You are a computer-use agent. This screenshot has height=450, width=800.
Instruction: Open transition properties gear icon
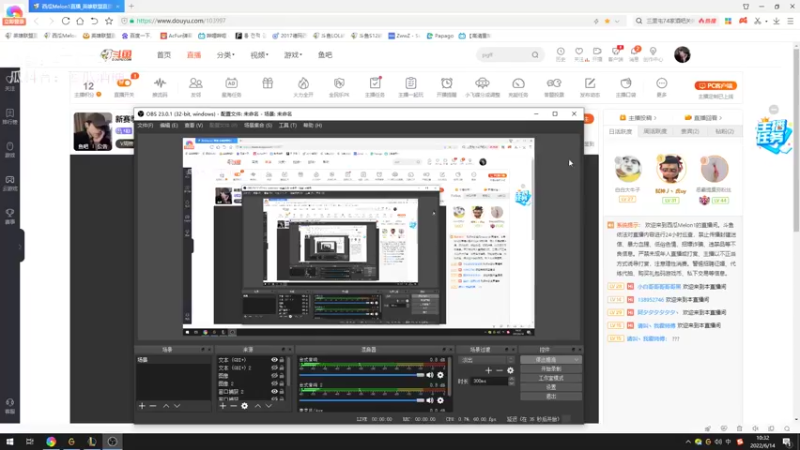point(510,370)
